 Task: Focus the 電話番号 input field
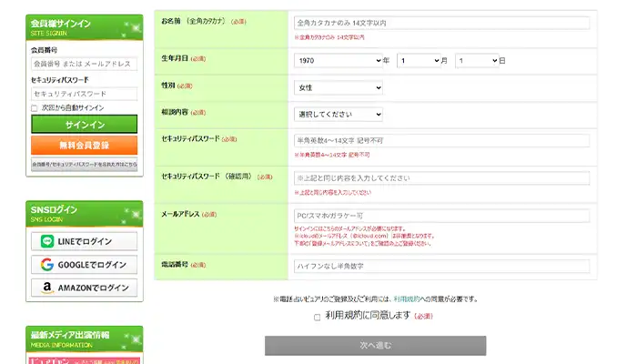point(441,266)
